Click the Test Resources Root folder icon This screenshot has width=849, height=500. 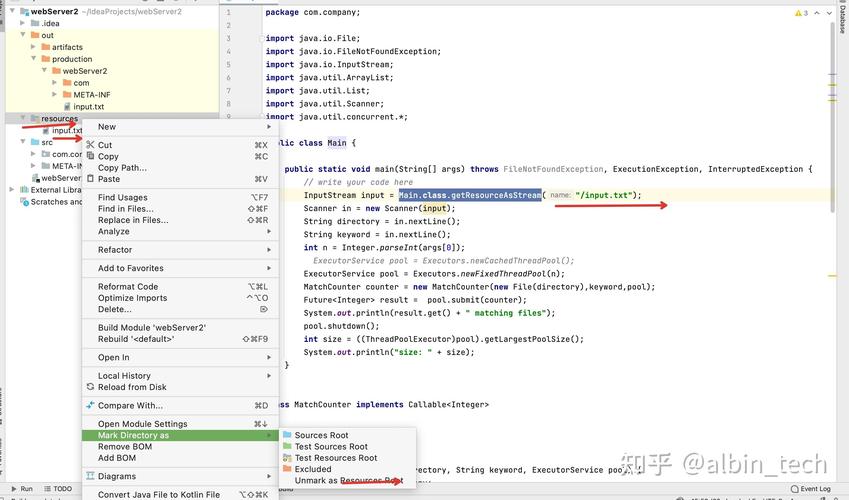click(287, 457)
